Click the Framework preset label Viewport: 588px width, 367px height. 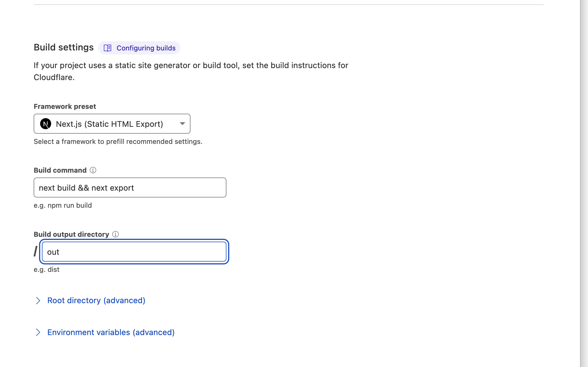pos(65,106)
